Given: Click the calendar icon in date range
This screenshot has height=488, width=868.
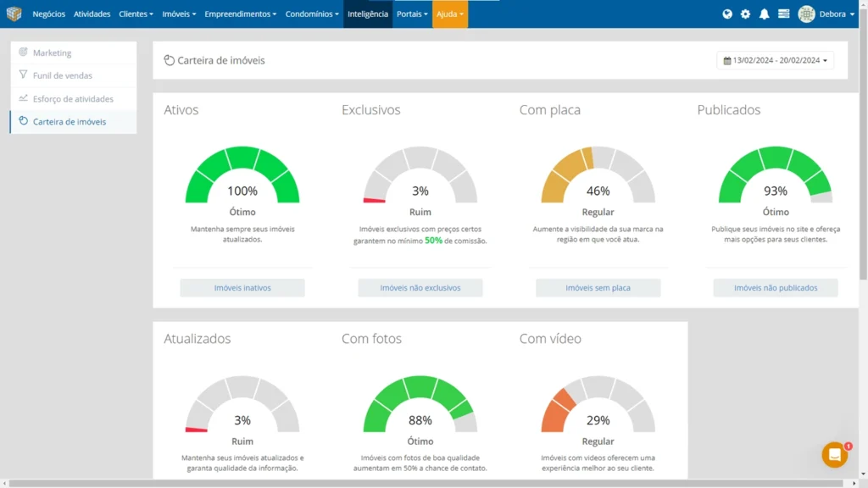Looking at the screenshot, I should (727, 60).
